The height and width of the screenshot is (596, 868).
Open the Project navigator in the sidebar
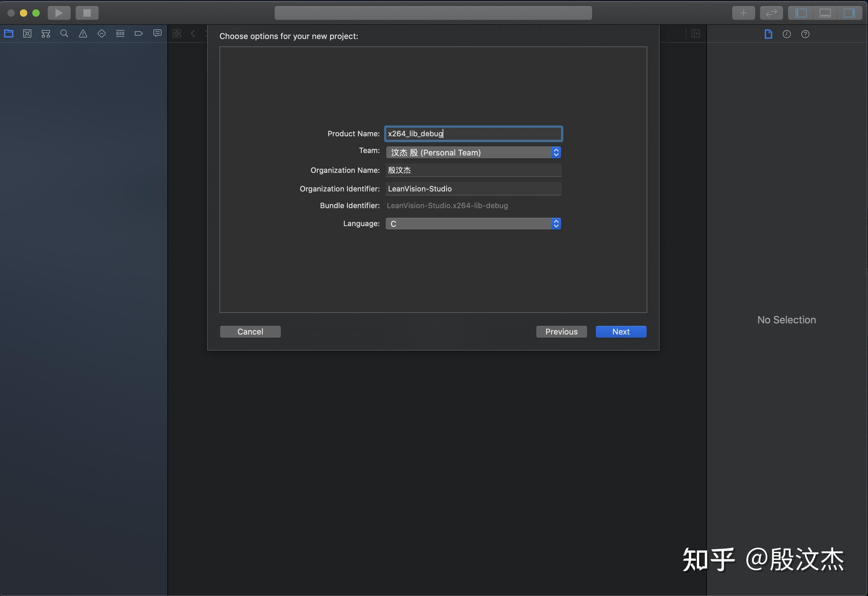click(x=9, y=33)
